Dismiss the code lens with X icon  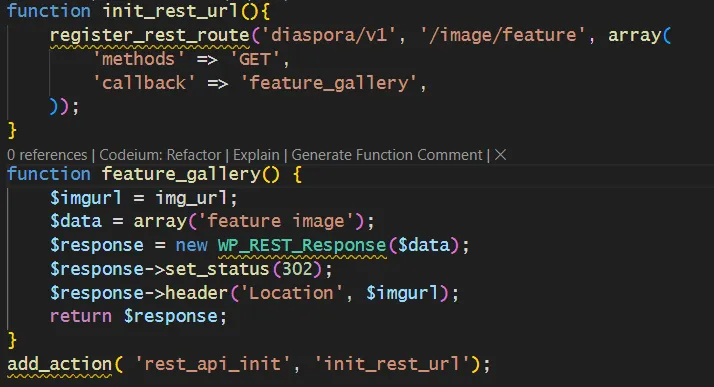500,155
